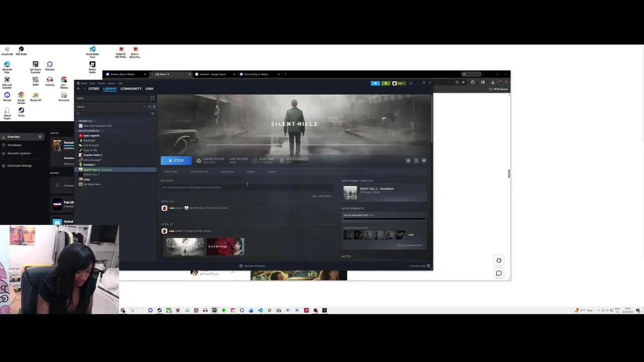Open the View menu in Steam
This screenshot has height=362, width=644.
(92, 83)
